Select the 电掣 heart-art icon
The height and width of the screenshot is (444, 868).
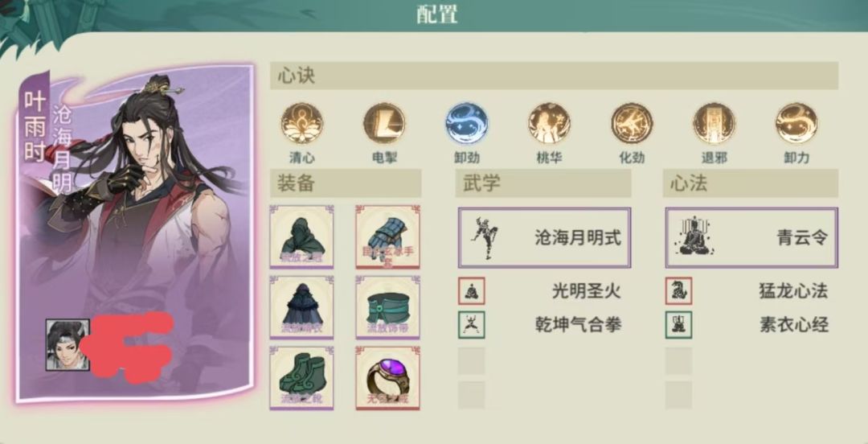[x=384, y=123]
